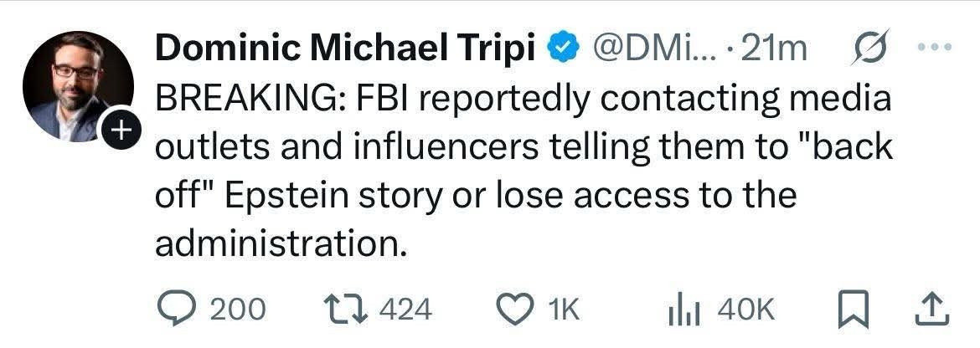Click the 424 reposts count
Image resolution: width=980 pixels, height=348 pixels.
coord(406,310)
